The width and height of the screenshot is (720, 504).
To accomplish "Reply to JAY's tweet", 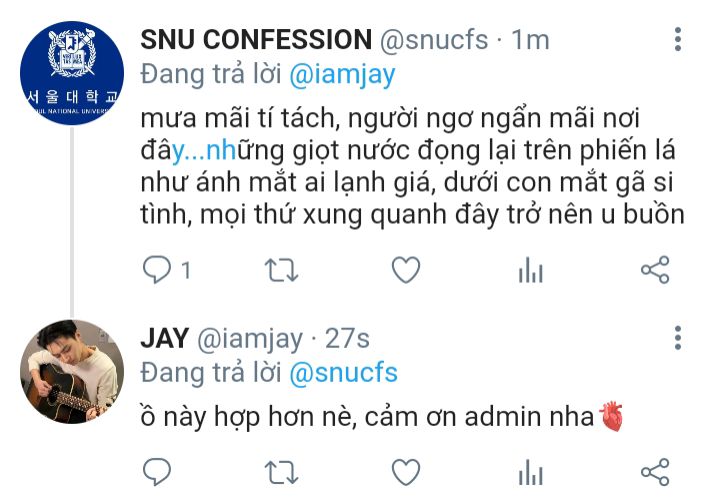I will [158, 471].
